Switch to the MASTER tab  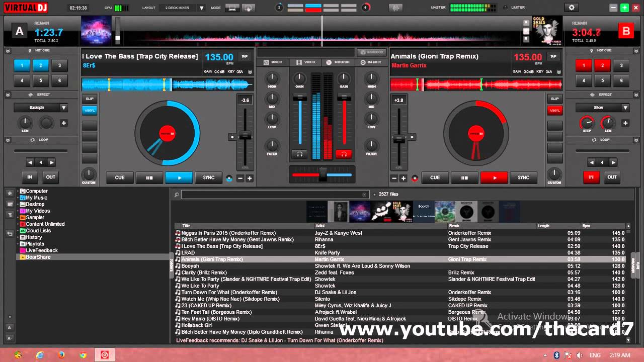(x=371, y=62)
